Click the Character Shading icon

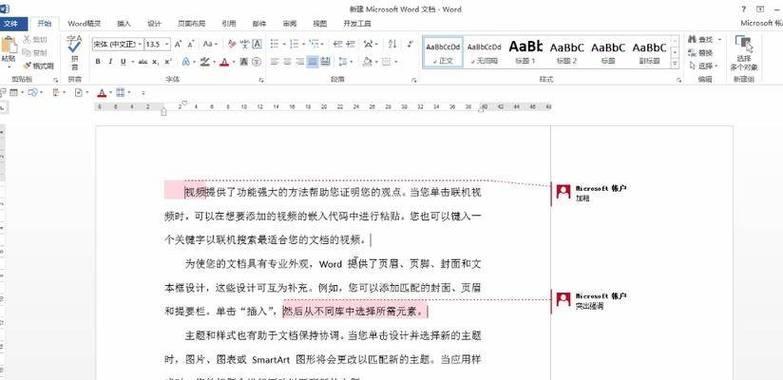click(x=244, y=62)
